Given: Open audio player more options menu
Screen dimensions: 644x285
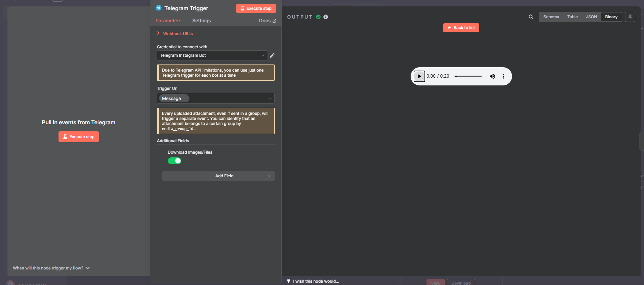Looking at the screenshot, I should pyautogui.click(x=503, y=76).
